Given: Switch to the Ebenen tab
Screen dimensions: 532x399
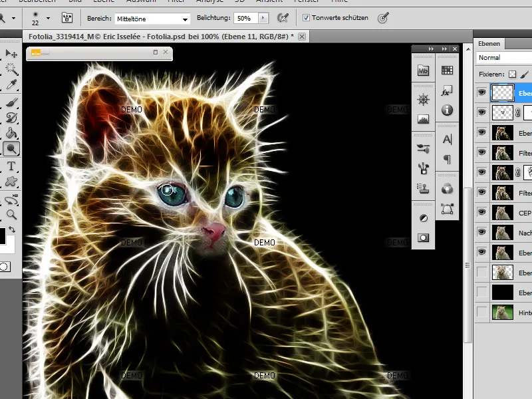Looking at the screenshot, I should tap(489, 43).
